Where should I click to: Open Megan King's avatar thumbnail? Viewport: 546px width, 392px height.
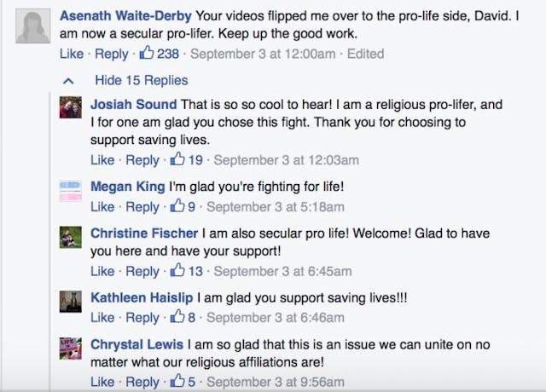(70, 189)
